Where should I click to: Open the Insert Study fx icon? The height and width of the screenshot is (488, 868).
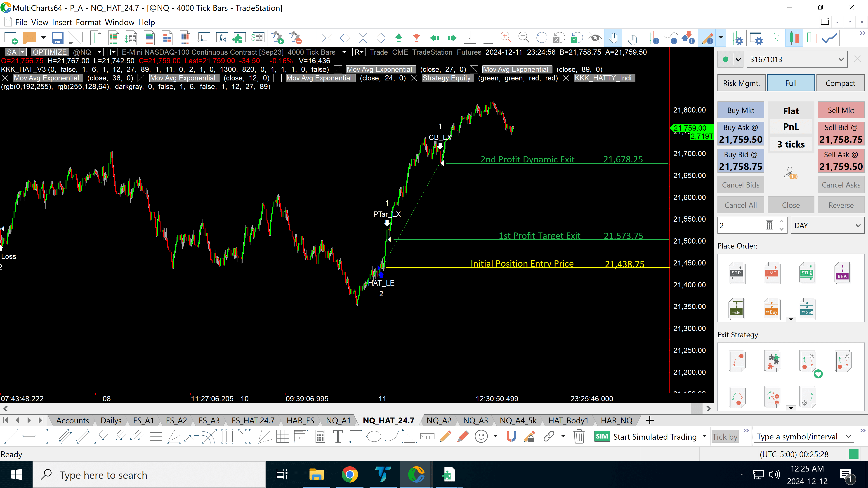pos(222,38)
